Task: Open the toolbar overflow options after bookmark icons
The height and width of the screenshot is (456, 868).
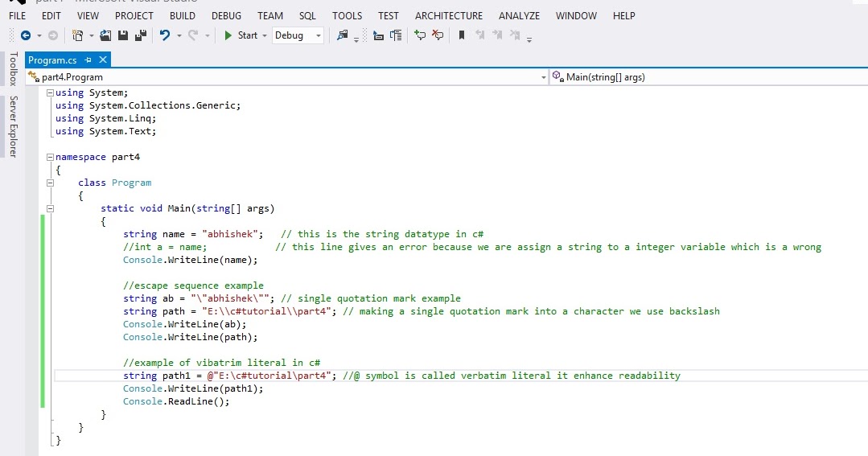Action: click(529, 39)
